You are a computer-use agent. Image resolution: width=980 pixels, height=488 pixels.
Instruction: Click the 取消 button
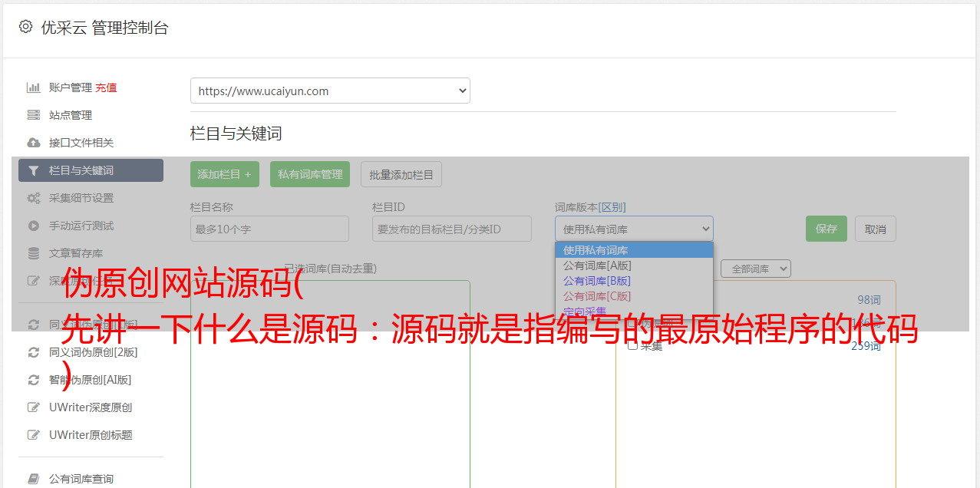point(876,229)
